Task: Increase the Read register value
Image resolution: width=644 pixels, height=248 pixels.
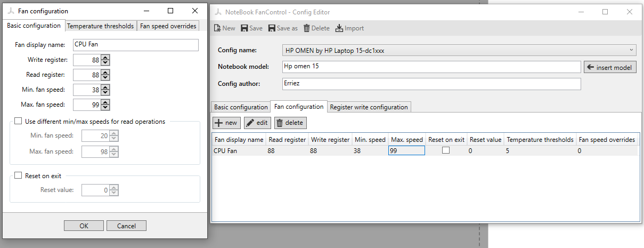Action: [x=105, y=72]
